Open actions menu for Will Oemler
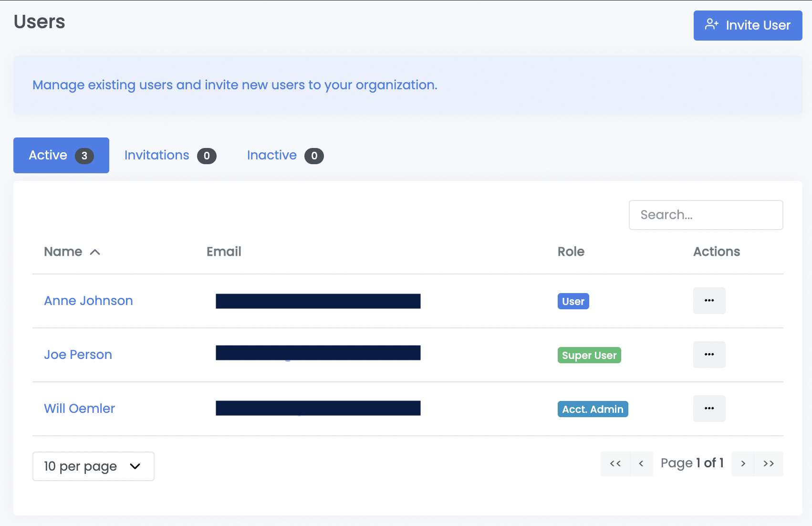This screenshot has width=812, height=526. 709,409
